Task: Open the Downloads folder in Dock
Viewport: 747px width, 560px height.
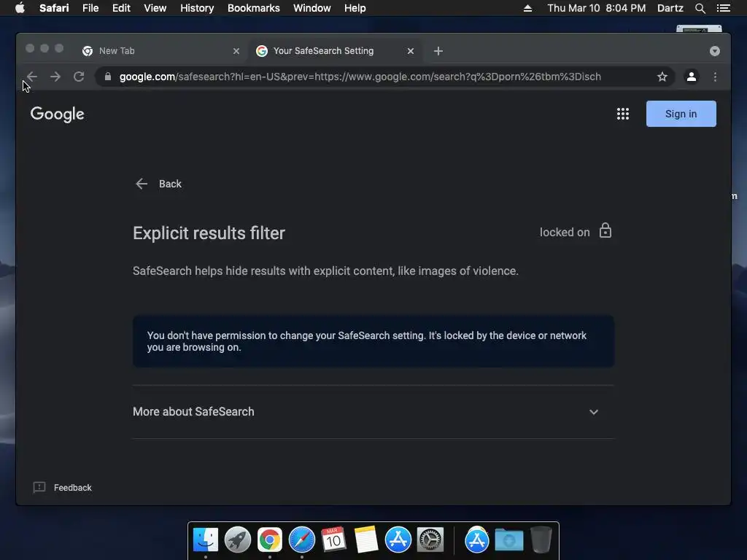Action: tap(508, 540)
